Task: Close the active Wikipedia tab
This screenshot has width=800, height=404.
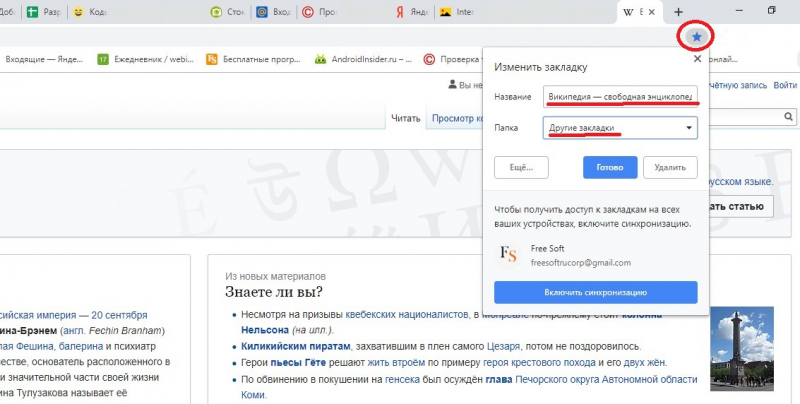Action: [652, 12]
